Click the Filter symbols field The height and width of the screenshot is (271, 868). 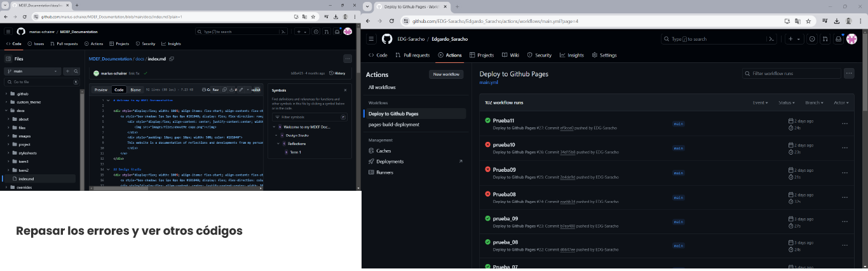coord(309,117)
